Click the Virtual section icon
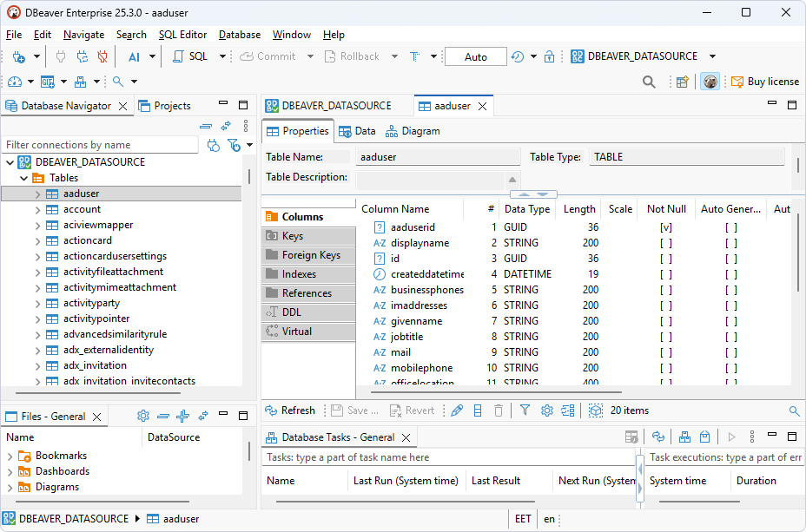This screenshot has width=806, height=532. [295, 331]
